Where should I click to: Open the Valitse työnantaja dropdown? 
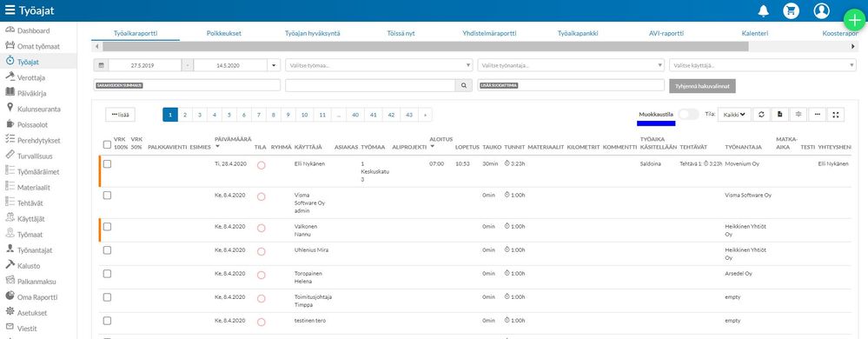(x=571, y=65)
